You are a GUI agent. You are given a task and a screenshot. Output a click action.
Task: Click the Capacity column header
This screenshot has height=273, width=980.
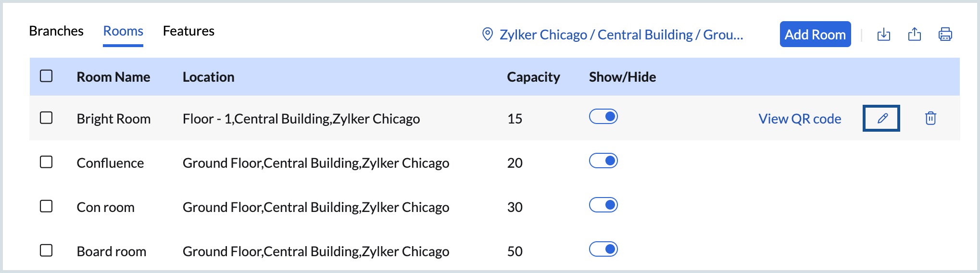(533, 77)
